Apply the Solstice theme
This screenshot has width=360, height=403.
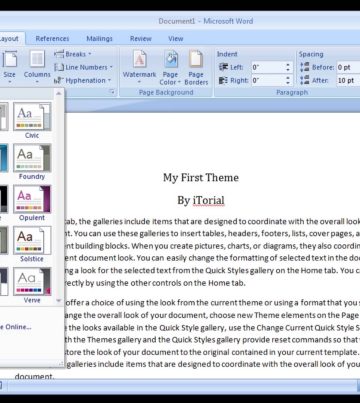tap(32, 244)
